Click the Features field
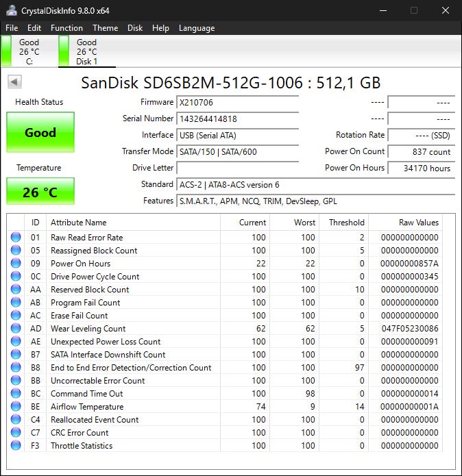The image size is (462, 476). click(315, 201)
